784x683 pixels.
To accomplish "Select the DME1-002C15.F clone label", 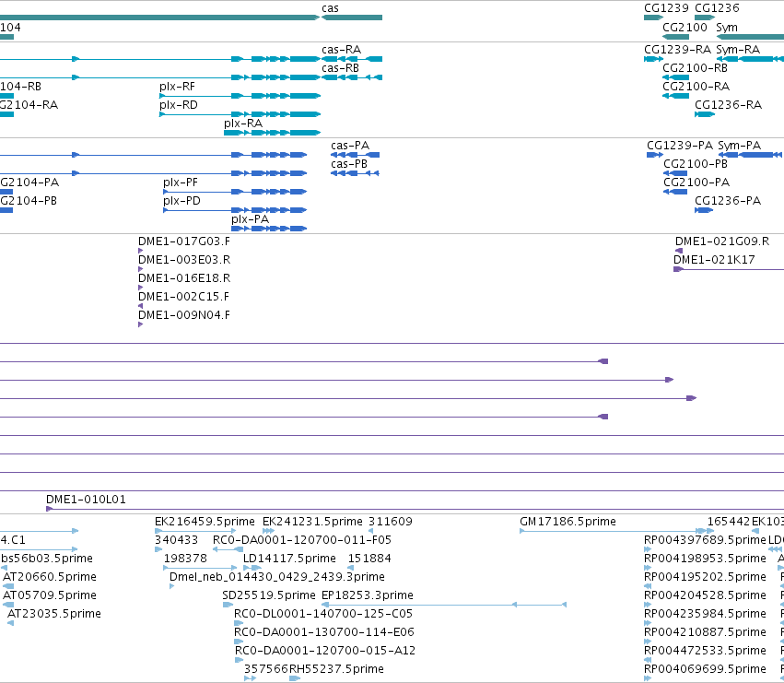I will (183, 297).
